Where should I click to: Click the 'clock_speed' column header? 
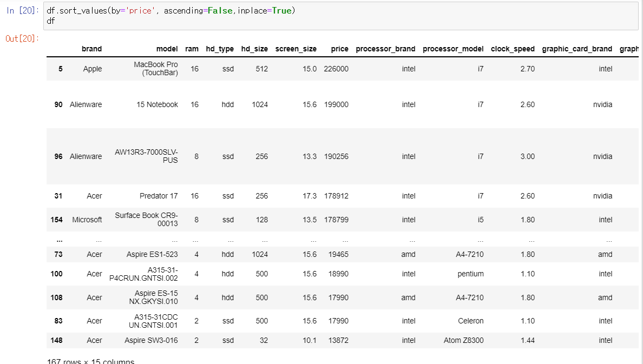point(513,49)
